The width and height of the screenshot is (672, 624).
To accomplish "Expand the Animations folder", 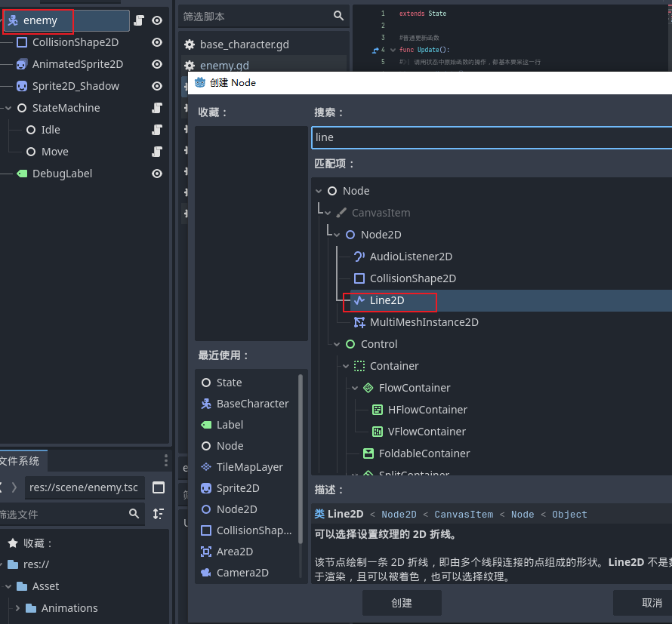I will click(17, 608).
